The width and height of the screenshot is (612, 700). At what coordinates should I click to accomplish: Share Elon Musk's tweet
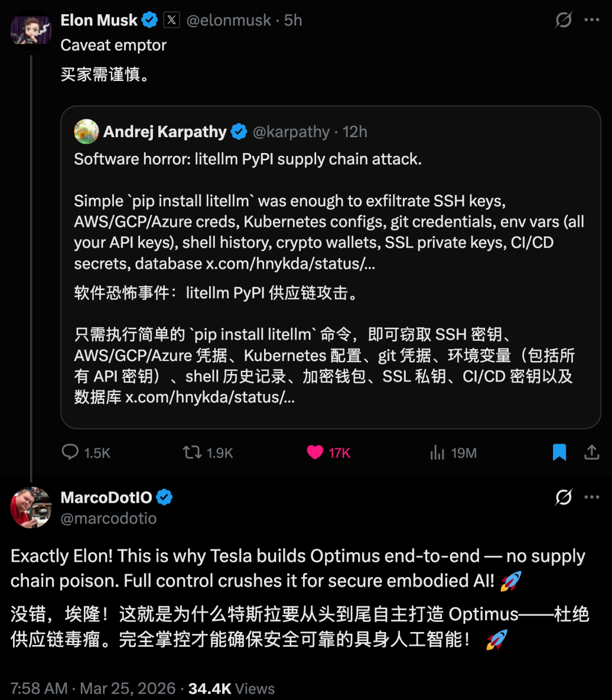point(592,452)
